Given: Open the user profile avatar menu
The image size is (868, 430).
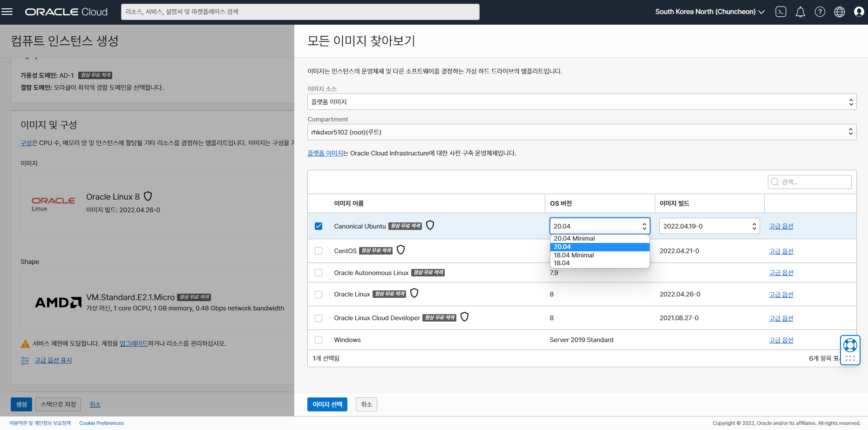Looking at the screenshot, I should coord(859,12).
